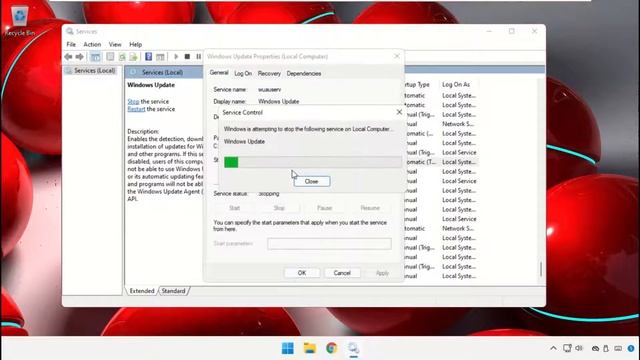640x360 pixels.
Task: Open Help via the blue question-mark icon
Action: click(x=149, y=57)
